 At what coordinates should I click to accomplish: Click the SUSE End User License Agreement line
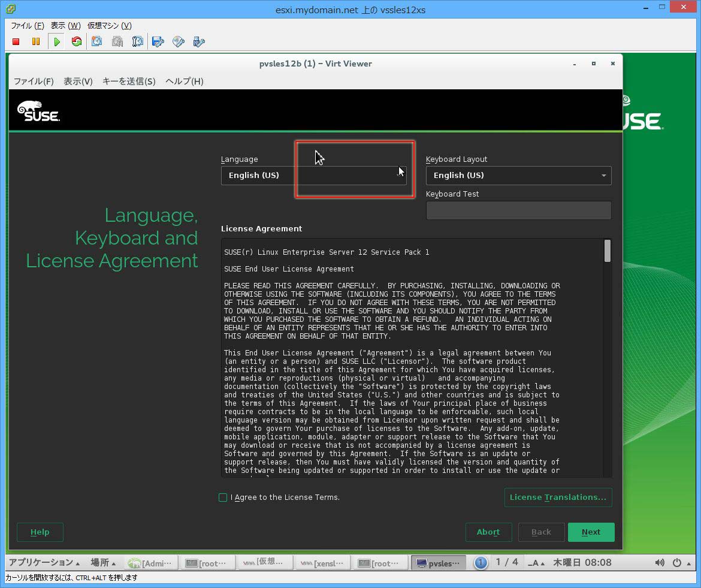pos(289,269)
